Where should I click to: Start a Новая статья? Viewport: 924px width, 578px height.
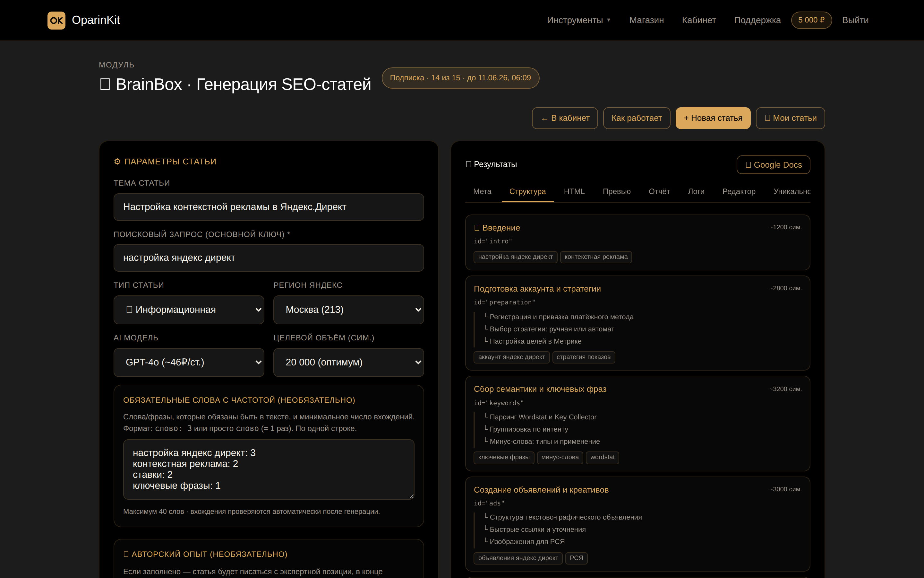[713, 118]
